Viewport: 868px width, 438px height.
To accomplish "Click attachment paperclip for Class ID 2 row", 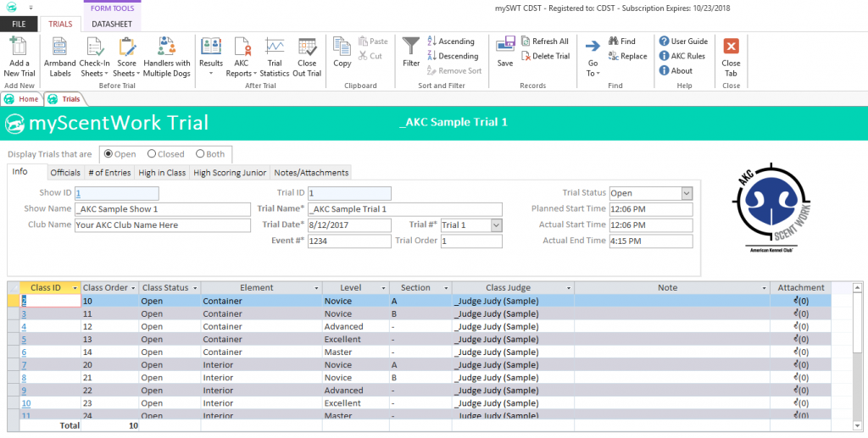I will [x=800, y=301].
